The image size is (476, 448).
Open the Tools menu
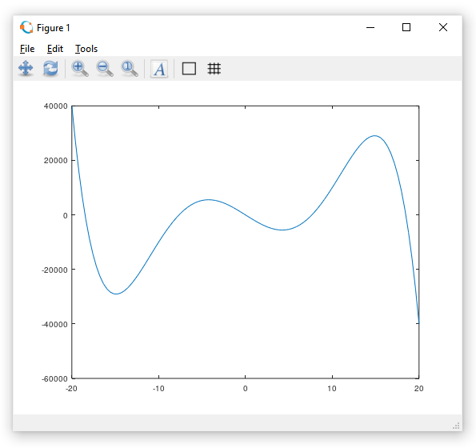point(86,49)
